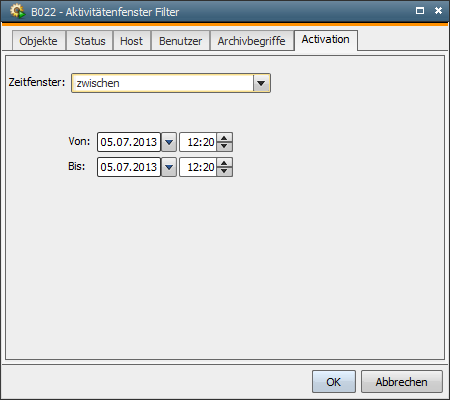The image size is (450, 400).
Task: Open the Bis date calendar dropdown
Action: [x=169, y=167]
